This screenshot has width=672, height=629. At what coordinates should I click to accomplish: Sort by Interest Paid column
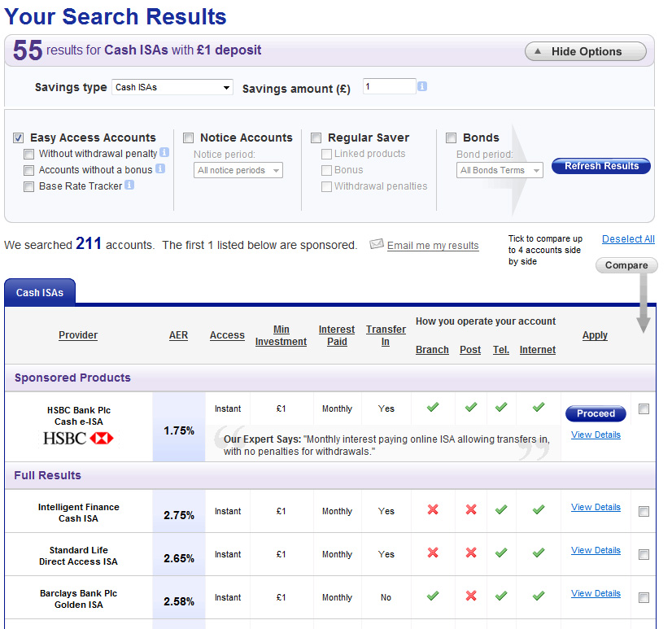tap(337, 335)
